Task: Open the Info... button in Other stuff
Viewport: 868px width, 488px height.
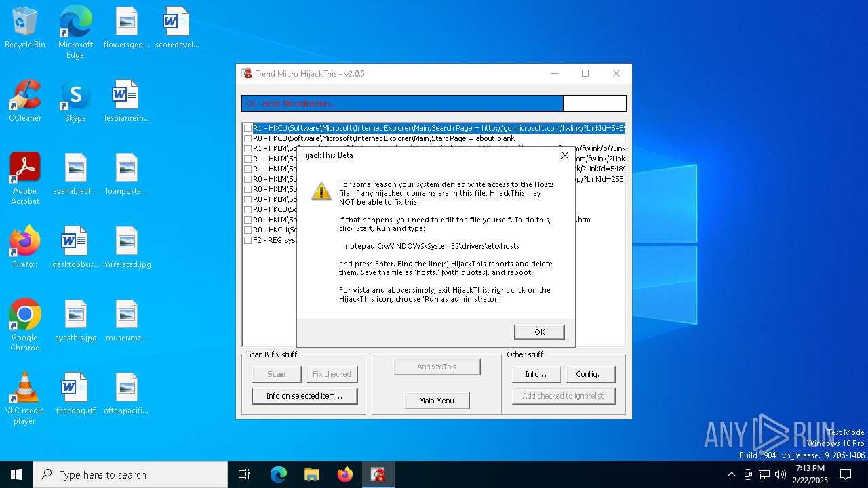Action: point(536,374)
